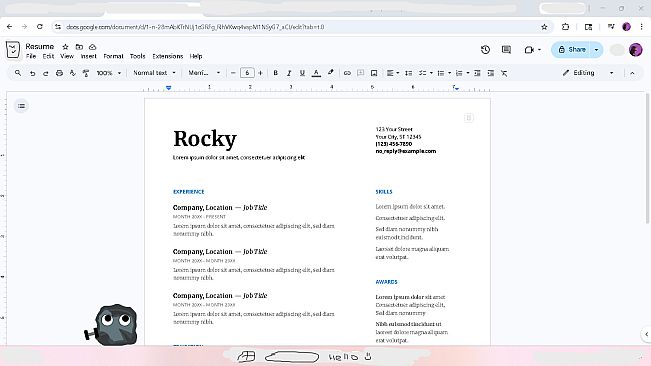
Task: Open the numbered list dropdown
Action: coord(462,73)
